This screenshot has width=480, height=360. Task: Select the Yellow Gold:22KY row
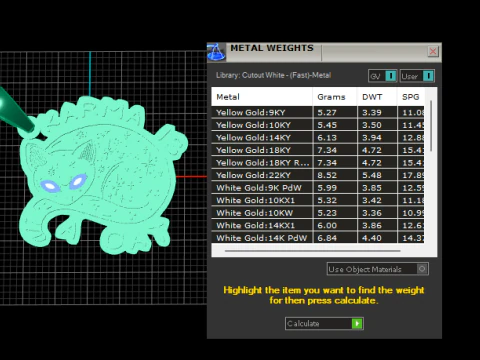tap(318, 175)
